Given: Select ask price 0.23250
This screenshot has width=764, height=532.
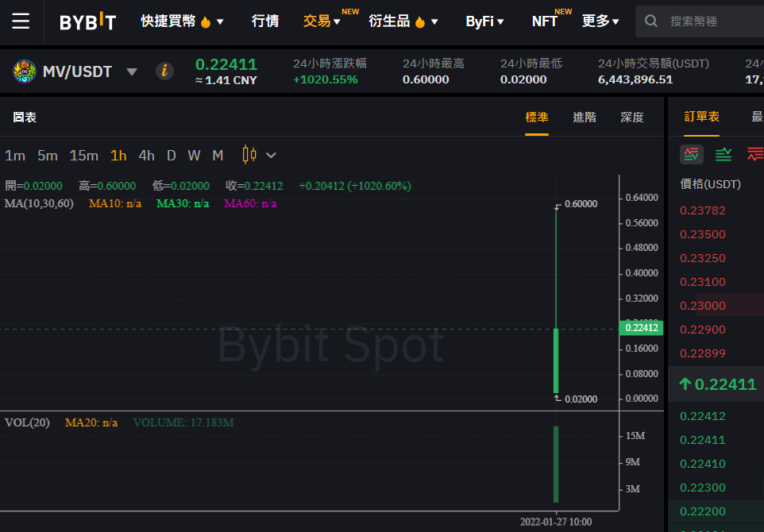Looking at the screenshot, I should tap(703, 258).
